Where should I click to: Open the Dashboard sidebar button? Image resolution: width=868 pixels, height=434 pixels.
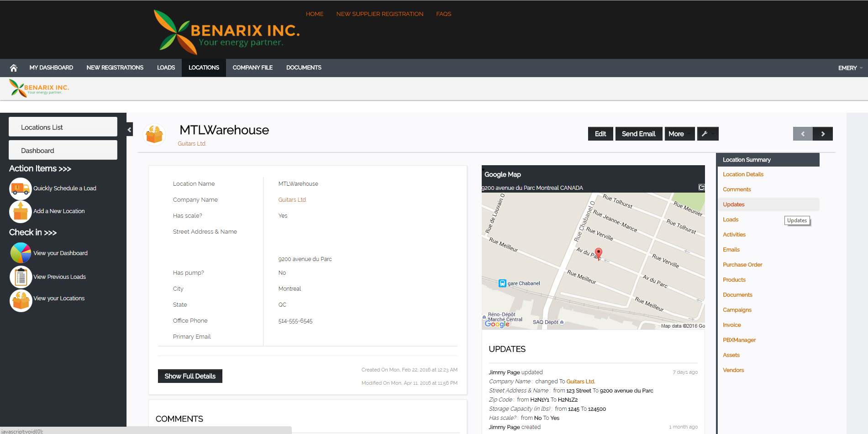click(63, 150)
